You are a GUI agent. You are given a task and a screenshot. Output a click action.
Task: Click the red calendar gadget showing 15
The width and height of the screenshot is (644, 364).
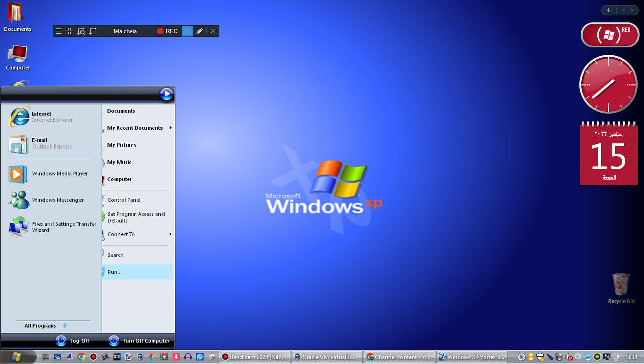pos(608,154)
